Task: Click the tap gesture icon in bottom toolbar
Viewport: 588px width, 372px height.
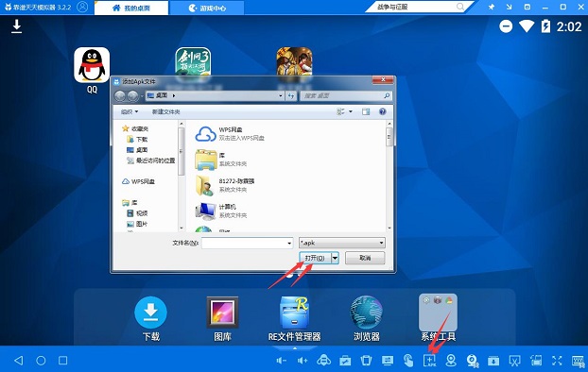Action: tap(408, 361)
